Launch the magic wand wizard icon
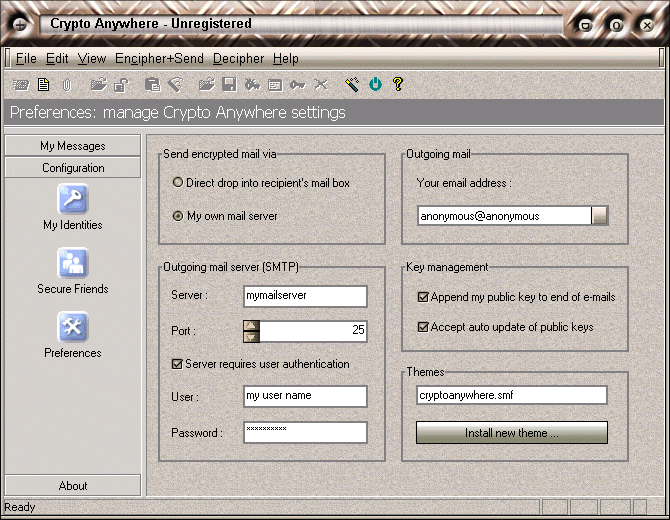 tap(352, 84)
